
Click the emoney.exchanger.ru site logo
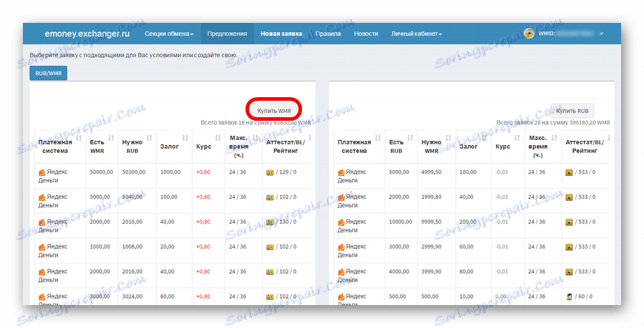[87, 34]
